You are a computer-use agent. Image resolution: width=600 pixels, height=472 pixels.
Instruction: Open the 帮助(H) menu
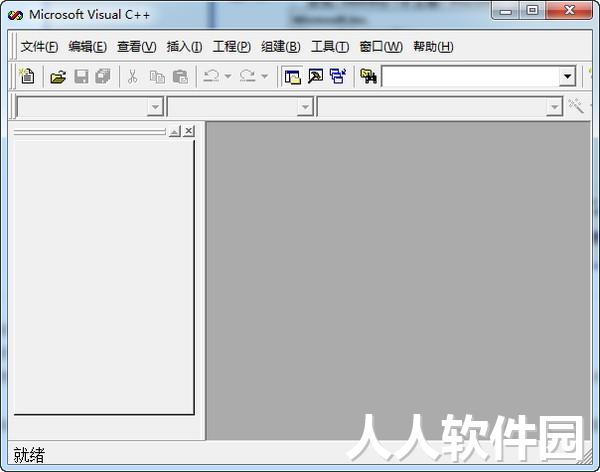coord(433,47)
